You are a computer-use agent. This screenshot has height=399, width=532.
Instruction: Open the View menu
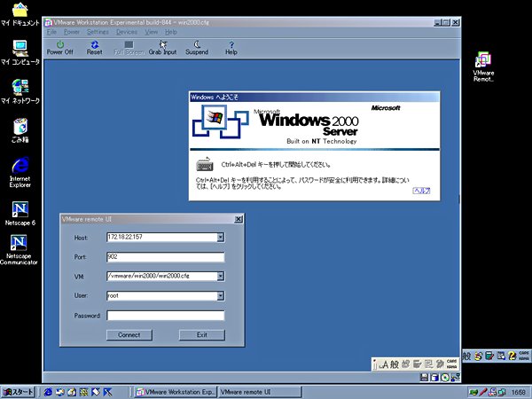(152, 32)
